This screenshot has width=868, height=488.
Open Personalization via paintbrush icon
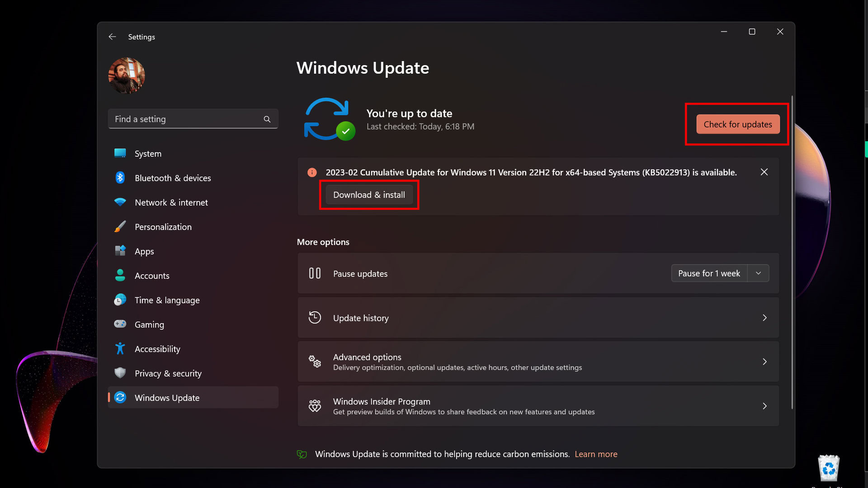[120, 227]
